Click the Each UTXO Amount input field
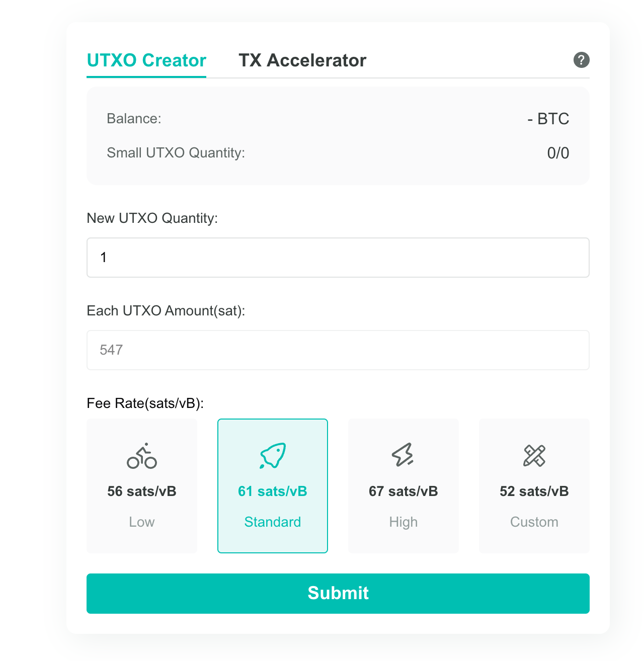Viewport: 644px width, 661px height. click(338, 350)
